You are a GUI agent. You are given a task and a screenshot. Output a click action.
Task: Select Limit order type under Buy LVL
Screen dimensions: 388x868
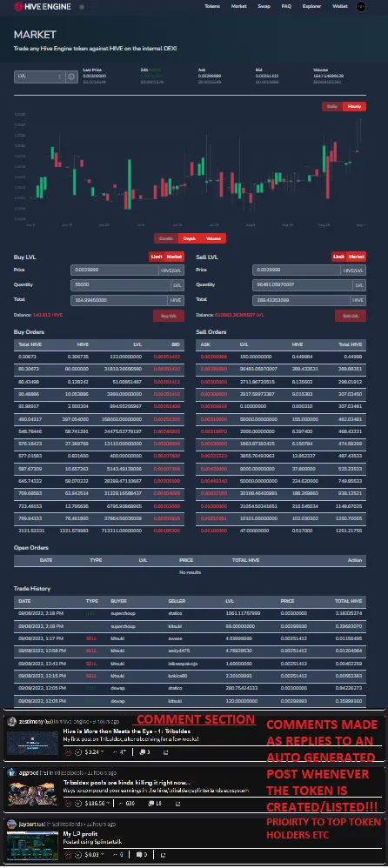pyautogui.click(x=157, y=257)
